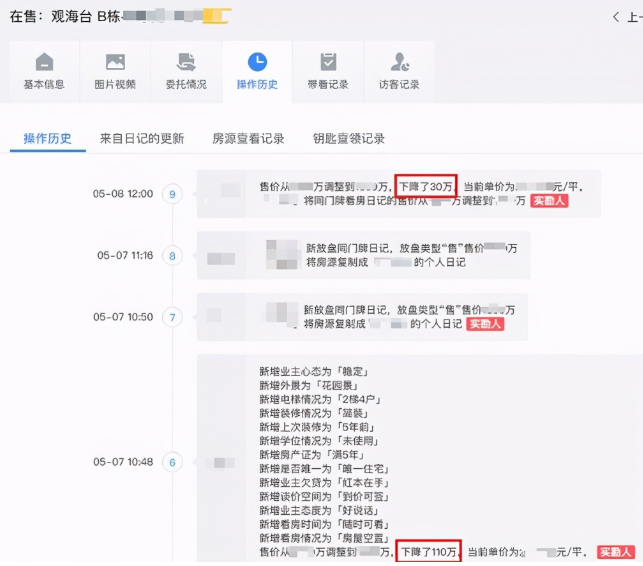
Task: Open the 来自日记的更新 sub-tab
Action: pyautogui.click(x=142, y=138)
